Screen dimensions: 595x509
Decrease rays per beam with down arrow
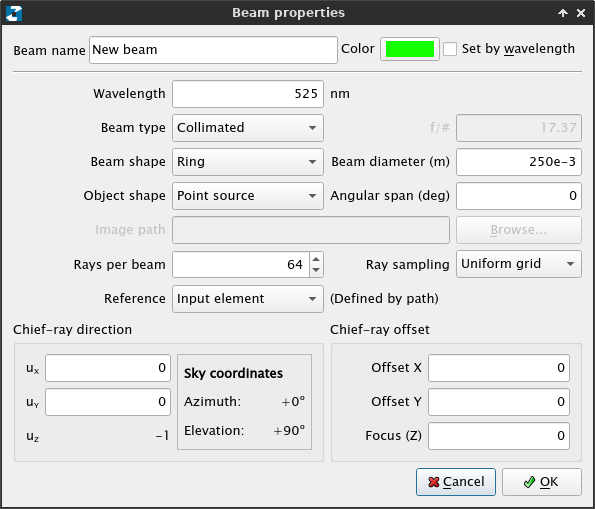pyautogui.click(x=316, y=271)
